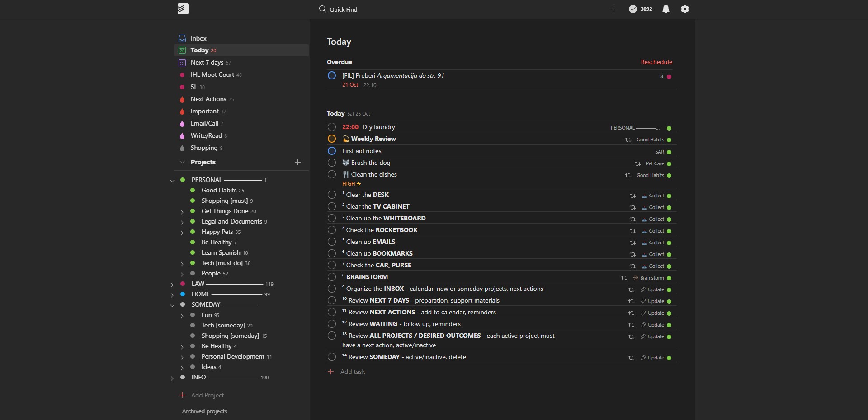Tick the Clean the dishes checkbox

tap(332, 174)
